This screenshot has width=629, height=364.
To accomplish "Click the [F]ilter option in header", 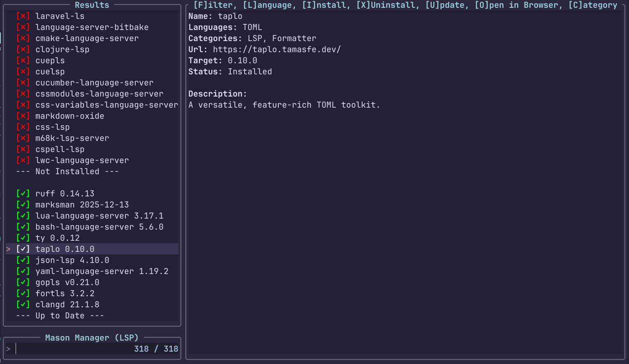I will click(214, 5).
